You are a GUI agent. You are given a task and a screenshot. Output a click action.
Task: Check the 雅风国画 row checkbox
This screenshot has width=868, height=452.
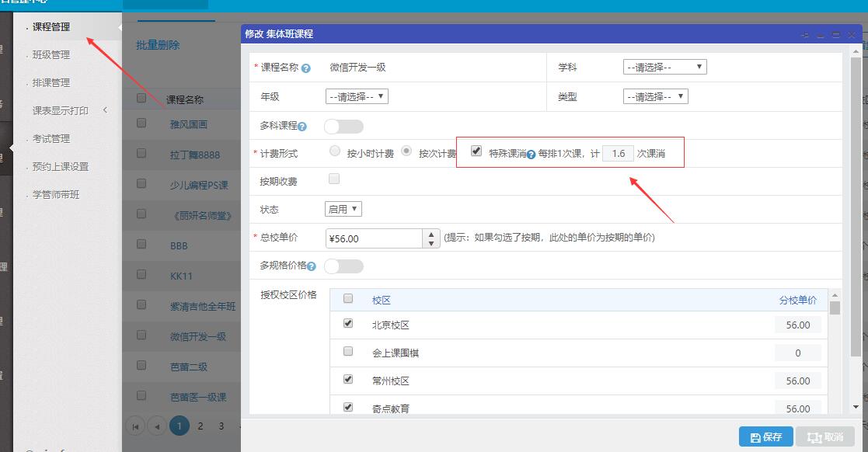tap(141, 123)
